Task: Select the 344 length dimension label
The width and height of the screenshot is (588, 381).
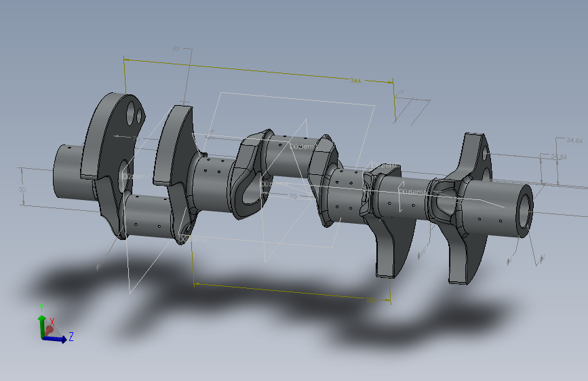Action: coord(355,81)
